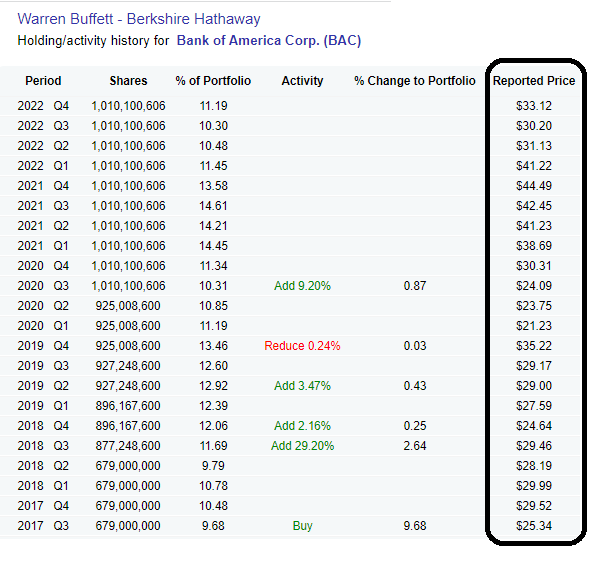
Task: Click the 14.21 portfolio percentage
Action: coord(213,226)
